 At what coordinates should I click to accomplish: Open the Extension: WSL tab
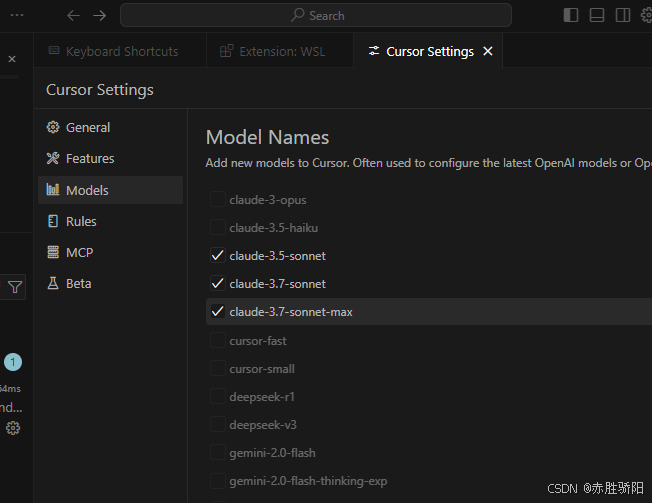click(x=280, y=51)
